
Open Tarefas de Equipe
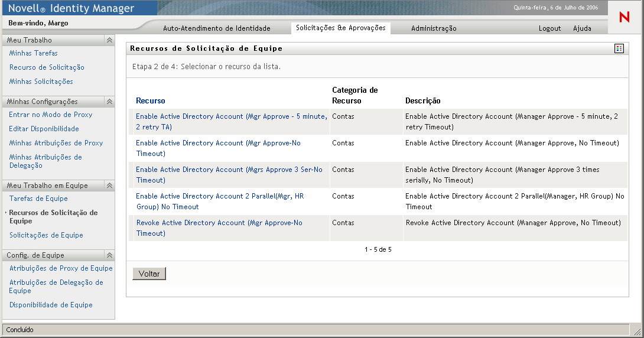38,199
